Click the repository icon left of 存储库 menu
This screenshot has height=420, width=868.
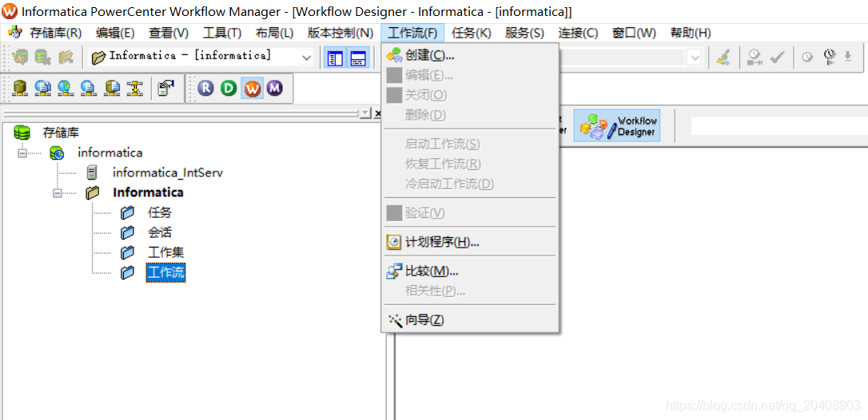tap(15, 32)
